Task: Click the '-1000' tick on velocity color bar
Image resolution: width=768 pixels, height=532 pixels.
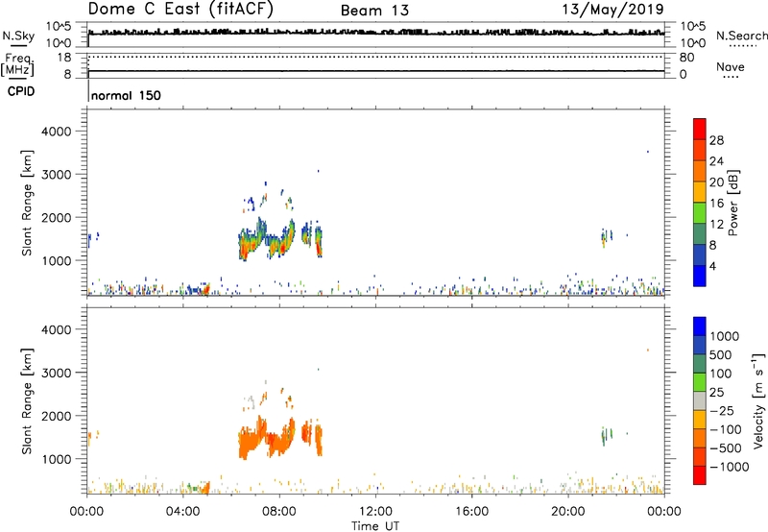Action: (729, 467)
